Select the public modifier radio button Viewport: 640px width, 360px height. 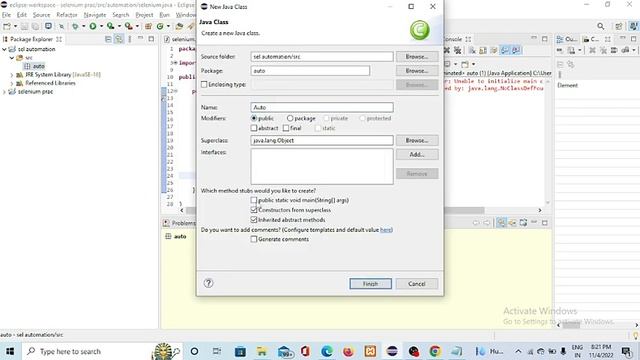[254, 118]
